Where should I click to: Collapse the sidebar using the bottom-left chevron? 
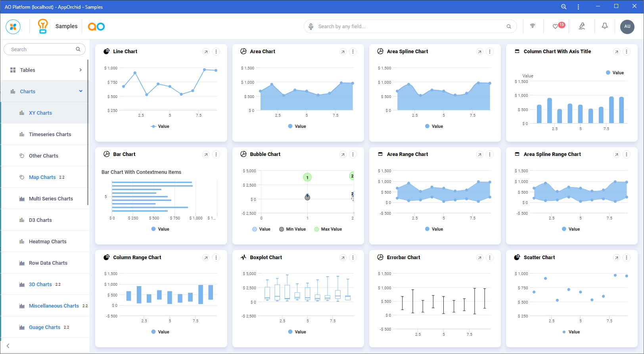pyautogui.click(x=8, y=346)
